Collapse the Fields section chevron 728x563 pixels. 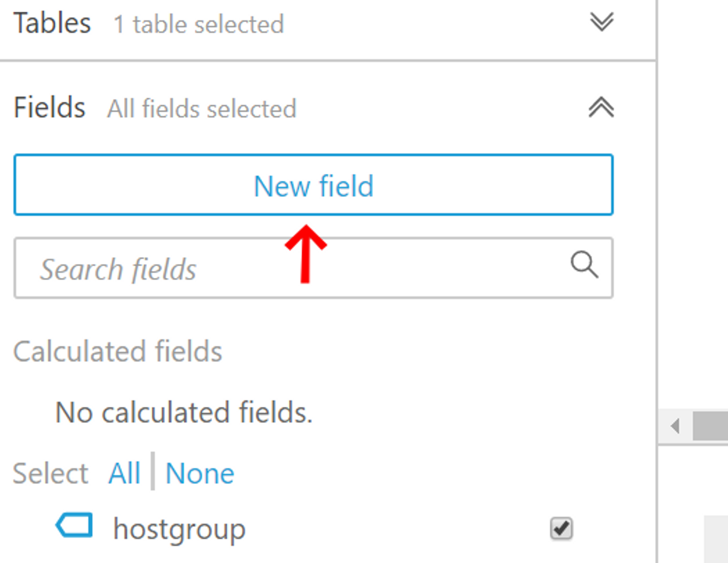(x=601, y=107)
